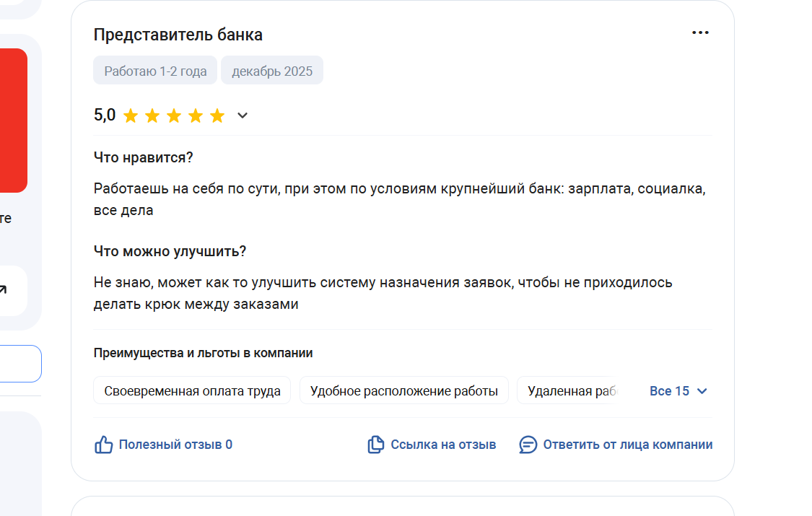Select the 'Своевременная оплата труда' benefit chip
Viewport: 812px width, 516px height.
pyautogui.click(x=192, y=391)
